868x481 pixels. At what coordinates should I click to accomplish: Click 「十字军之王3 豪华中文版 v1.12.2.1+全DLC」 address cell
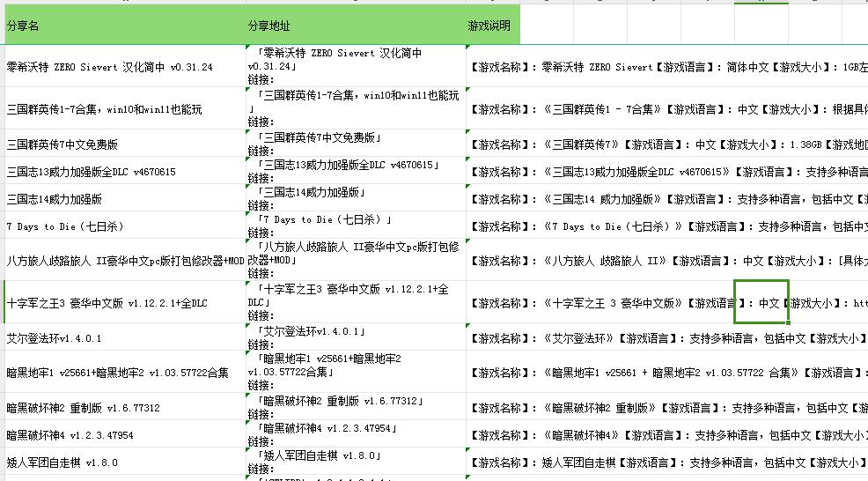tap(356, 302)
